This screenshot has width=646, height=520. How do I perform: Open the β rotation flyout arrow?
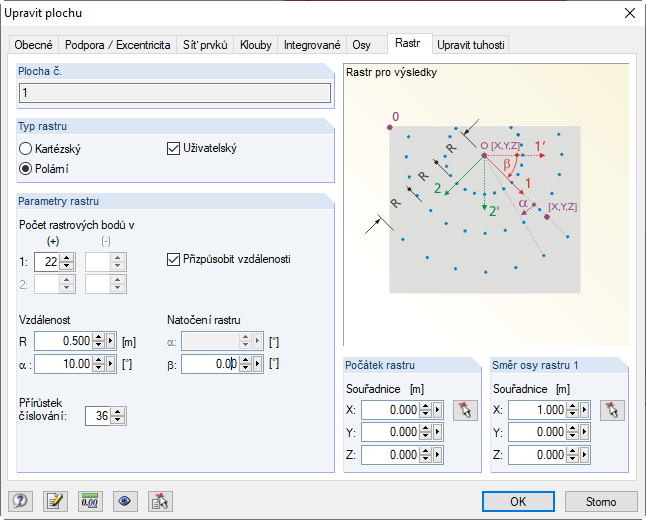tap(257, 364)
